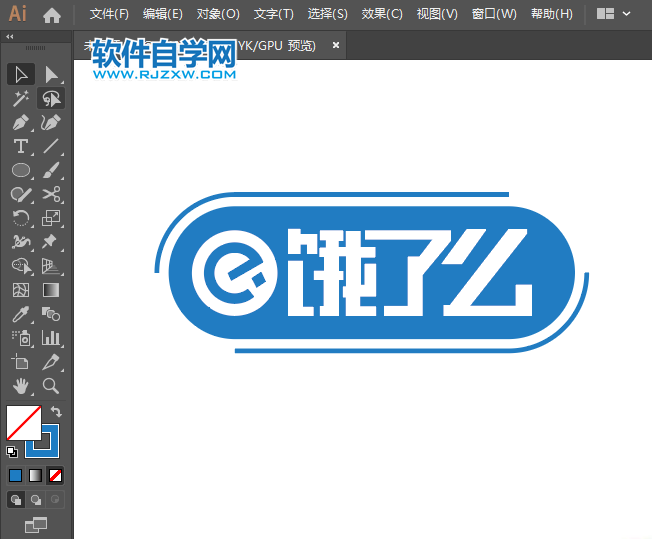652x539 pixels.
Task: Open the 对象(O) menu
Action: 218,15
